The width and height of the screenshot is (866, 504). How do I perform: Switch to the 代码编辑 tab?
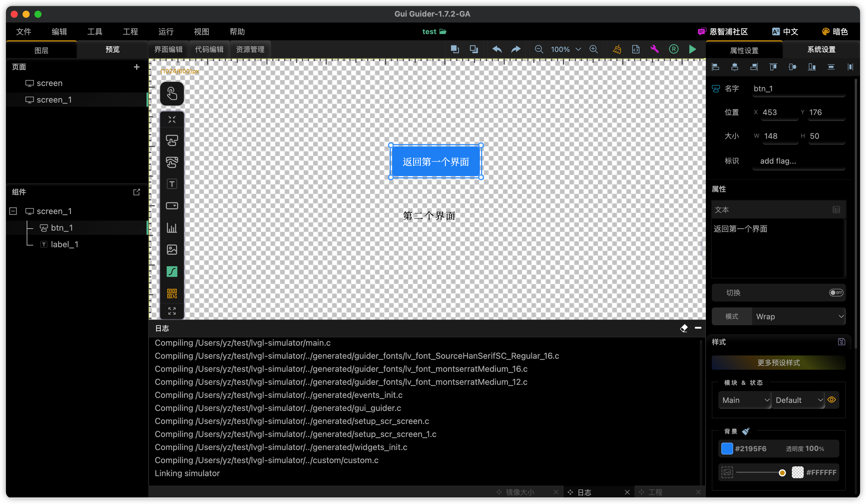[x=209, y=49]
